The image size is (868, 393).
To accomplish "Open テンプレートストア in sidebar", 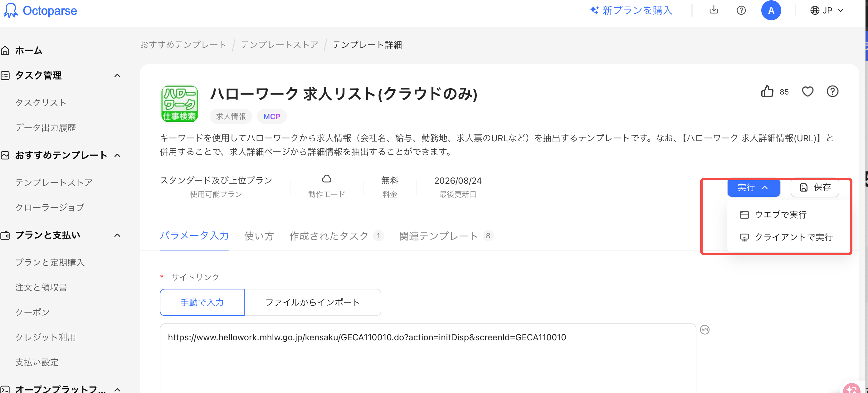I will pos(54,182).
